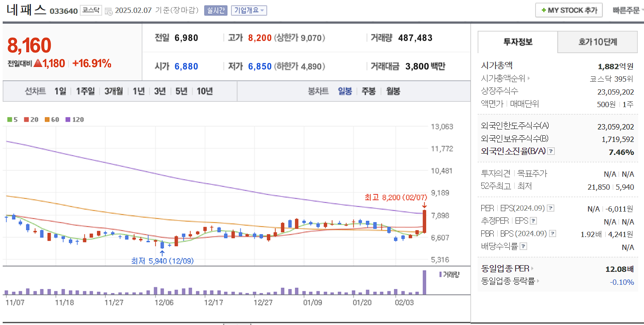Click the clock icon beside 2025.02.07
644x325 pixels.
[x=109, y=11]
